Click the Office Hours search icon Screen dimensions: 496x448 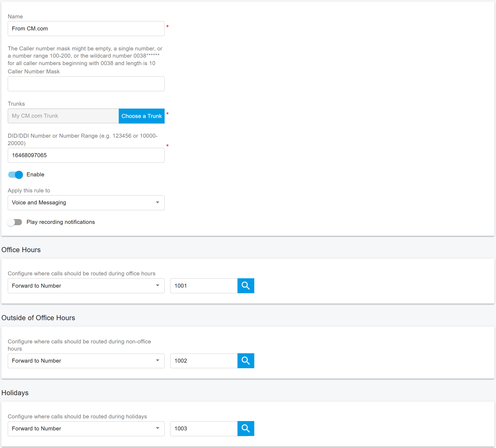pos(245,286)
